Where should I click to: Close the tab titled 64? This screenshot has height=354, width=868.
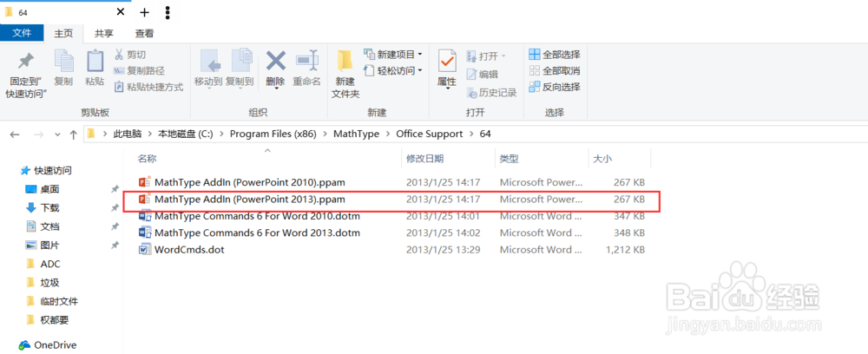[x=121, y=12]
